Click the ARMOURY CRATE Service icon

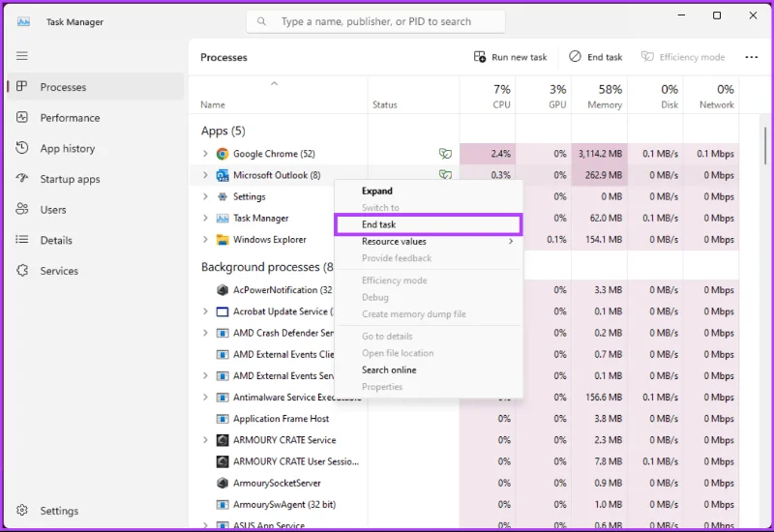[x=223, y=440]
